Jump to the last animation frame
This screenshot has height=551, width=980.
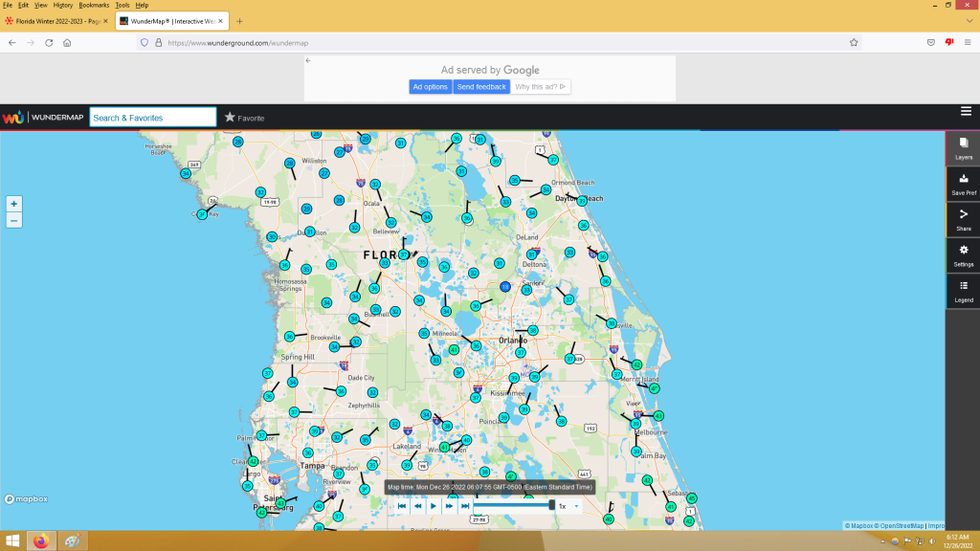[x=465, y=506]
